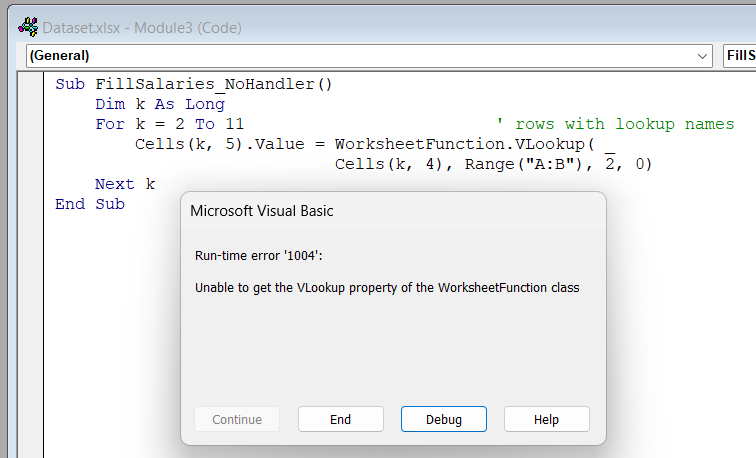Click the gray margin indicator bar beside code

pos(31,265)
